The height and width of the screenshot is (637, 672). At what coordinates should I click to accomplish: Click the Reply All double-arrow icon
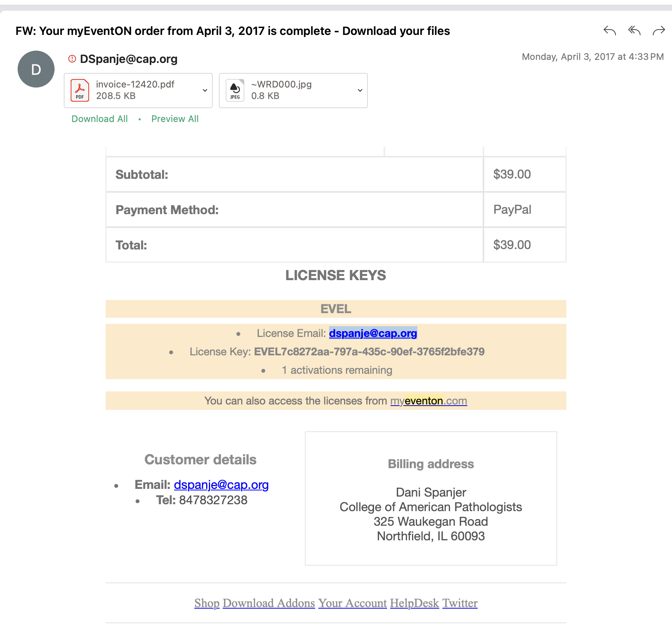click(x=634, y=30)
